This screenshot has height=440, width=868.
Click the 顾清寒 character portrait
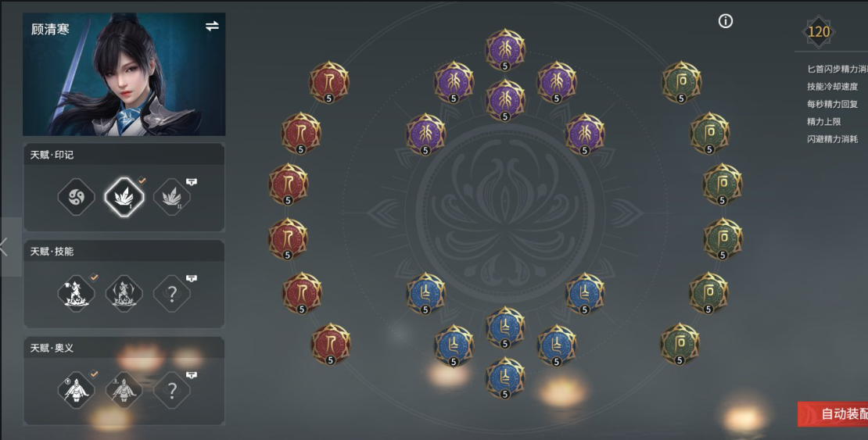(124, 74)
